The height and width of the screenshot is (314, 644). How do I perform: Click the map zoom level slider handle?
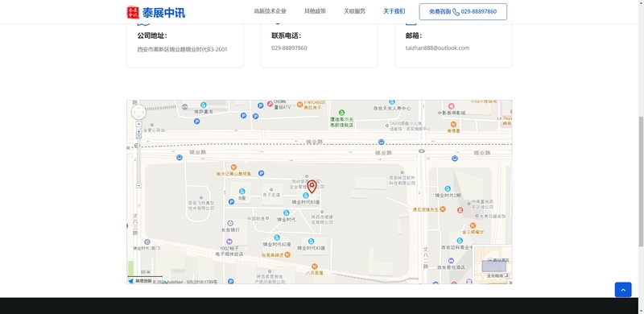tap(138, 136)
